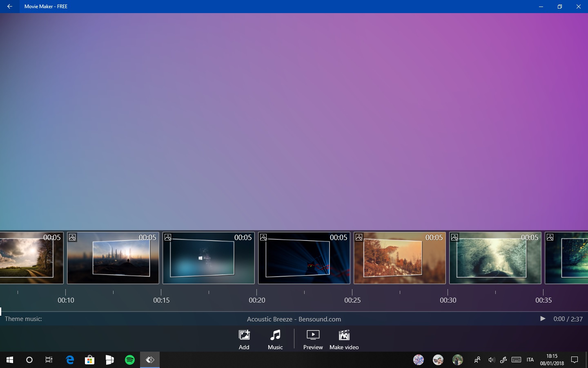Click the 00:05 duration on ninja clip

[339, 238]
